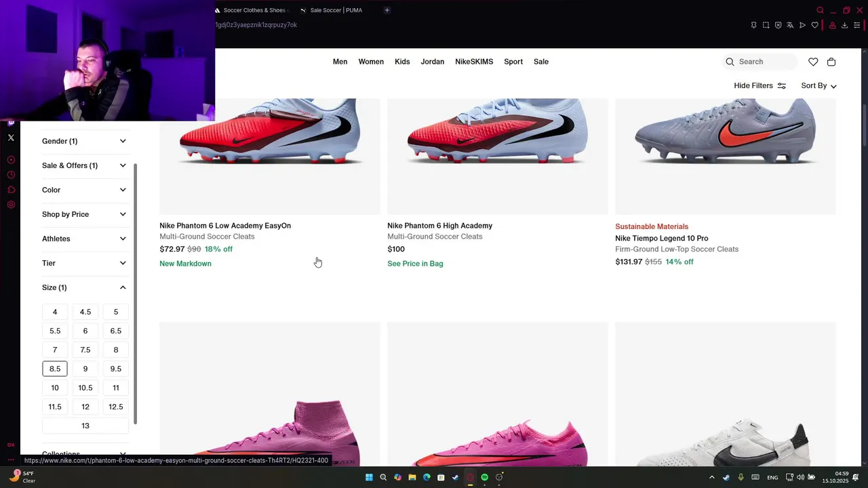Select size 4 filter

click(x=55, y=312)
